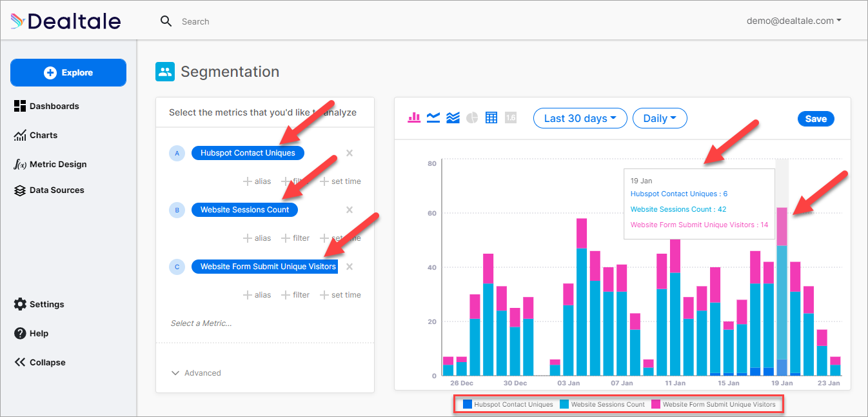Click the Metric Design f(x) icon

(x=20, y=164)
